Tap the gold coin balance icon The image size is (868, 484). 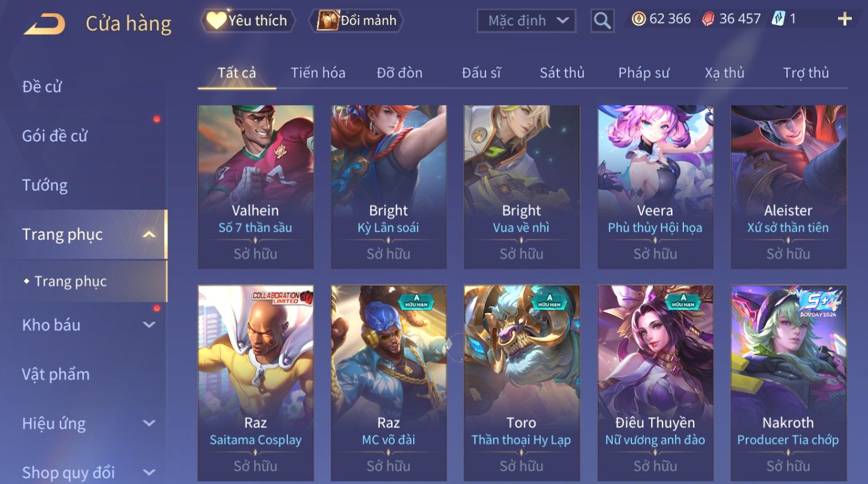point(638,19)
